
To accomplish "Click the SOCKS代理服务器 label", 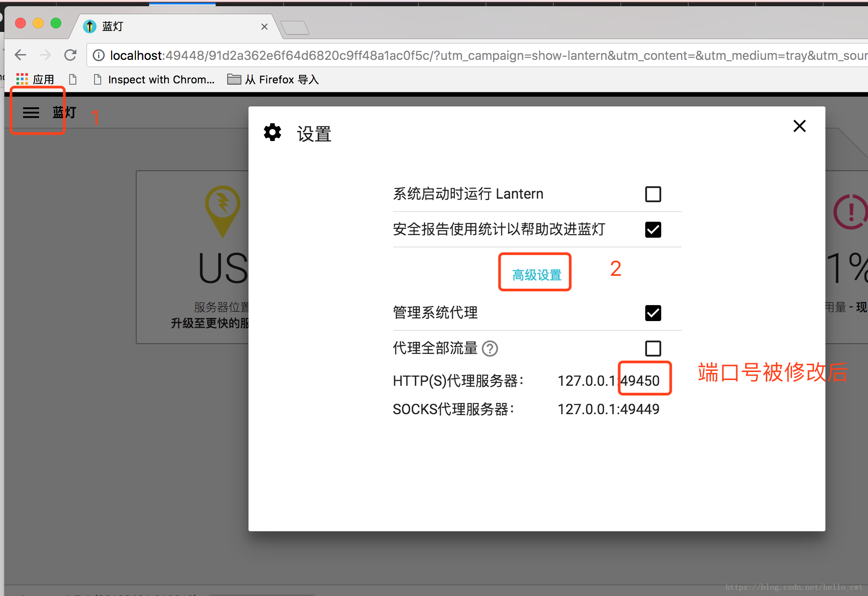I will tap(454, 409).
